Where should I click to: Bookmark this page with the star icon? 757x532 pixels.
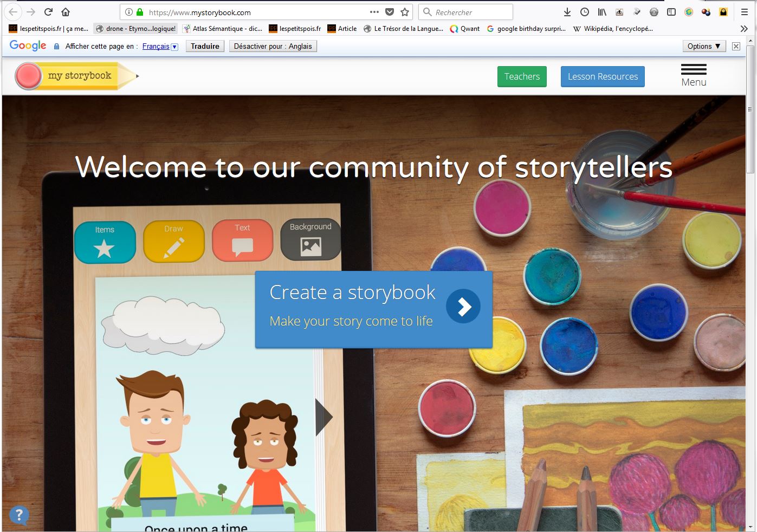point(405,12)
